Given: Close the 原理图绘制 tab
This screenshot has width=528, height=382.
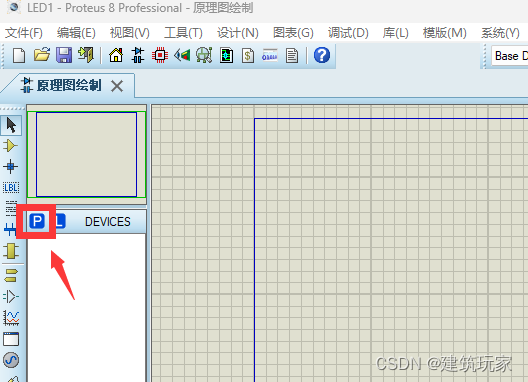Looking at the screenshot, I should 117,86.
